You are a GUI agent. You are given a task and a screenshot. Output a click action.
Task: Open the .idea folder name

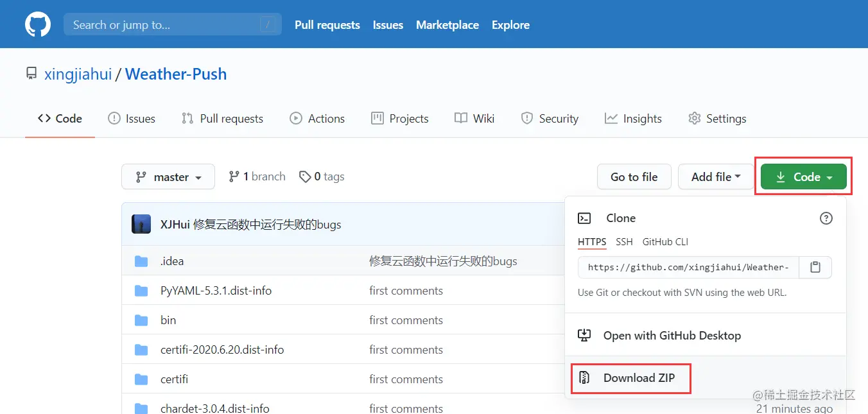click(172, 261)
